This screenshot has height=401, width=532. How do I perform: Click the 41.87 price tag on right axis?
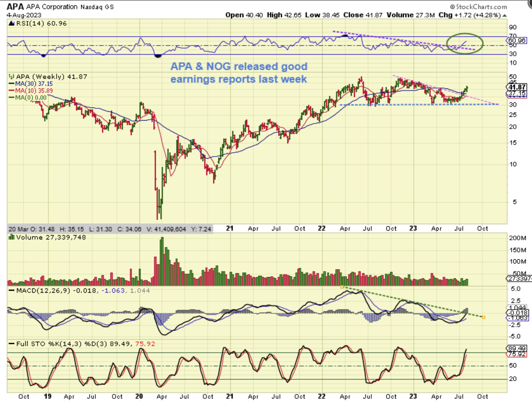click(x=515, y=86)
